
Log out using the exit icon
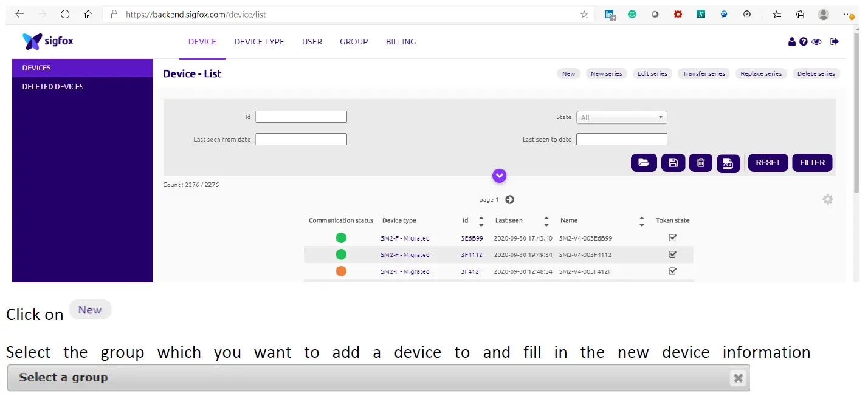(834, 41)
